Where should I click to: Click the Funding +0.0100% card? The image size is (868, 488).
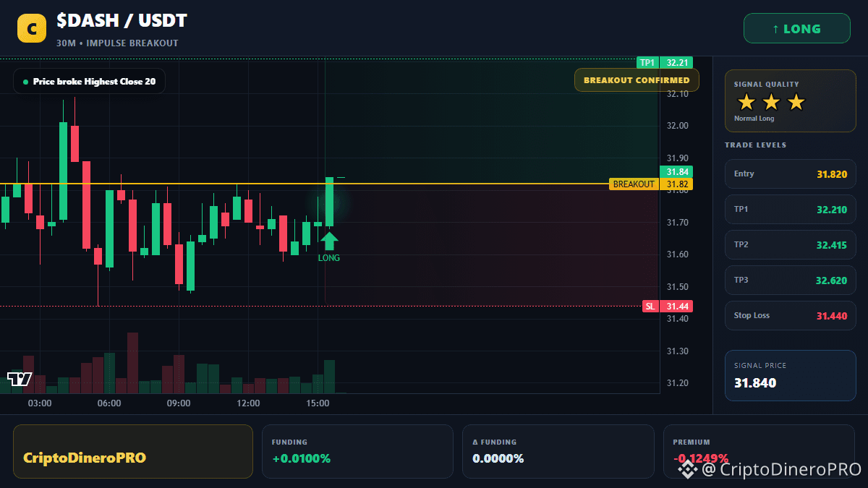pos(357,451)
